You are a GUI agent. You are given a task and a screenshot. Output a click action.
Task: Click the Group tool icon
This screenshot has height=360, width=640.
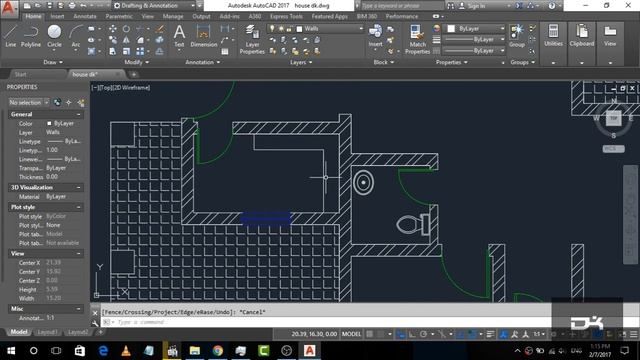tap(517, 36)
